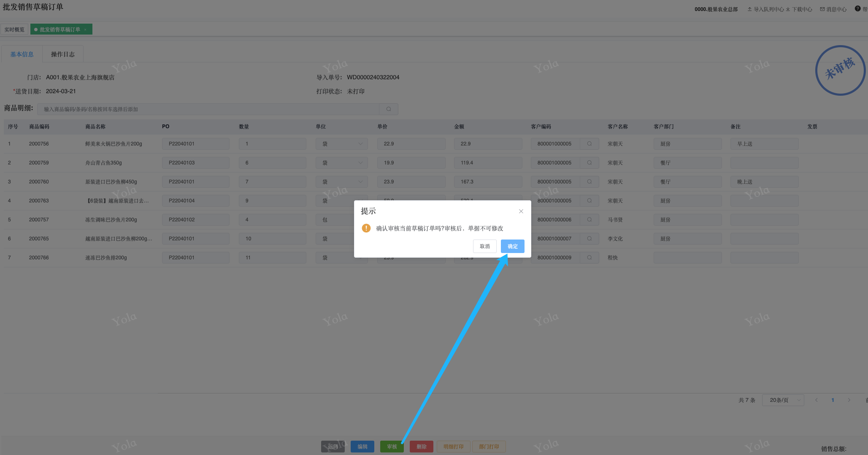Click the product search magnifier icon
This screenshot has height=455, width=868.
click(x=389, y=109)
